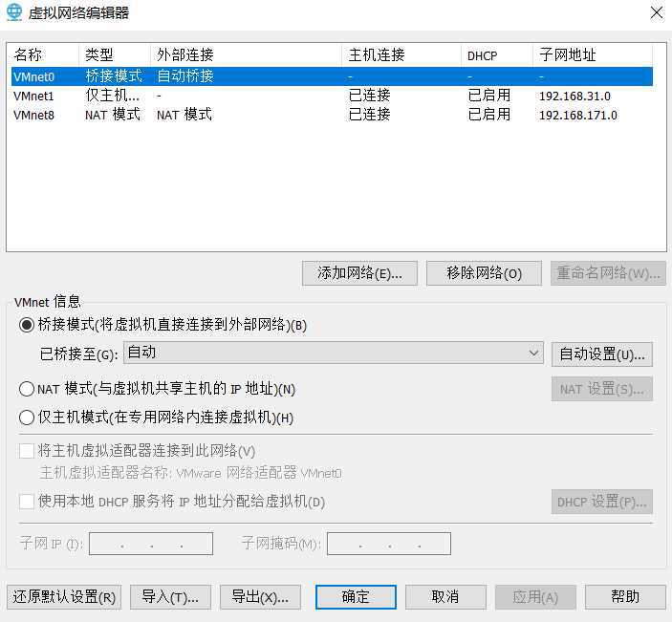Click the 重命名网络(W)... button
Image resolution: width=672 pixels, height=622 pixels.
[x=608, y=273]
